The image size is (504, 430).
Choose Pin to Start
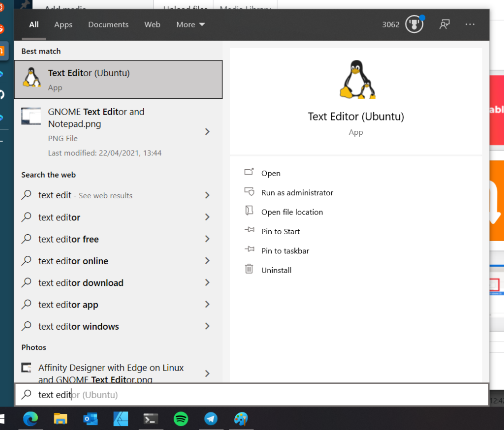tap(281, 231)
